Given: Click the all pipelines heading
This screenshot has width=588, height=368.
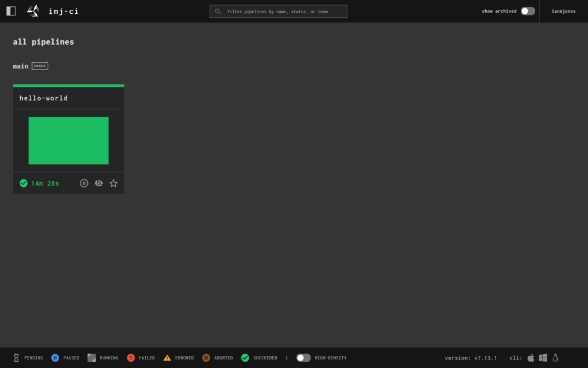Looking at the screenshot, I should [x=44, y=41].
